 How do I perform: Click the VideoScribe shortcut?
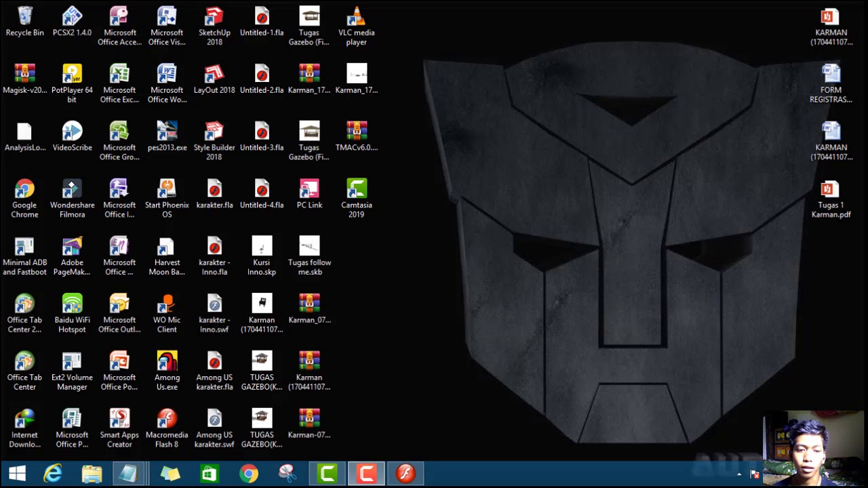coord(72,138)
